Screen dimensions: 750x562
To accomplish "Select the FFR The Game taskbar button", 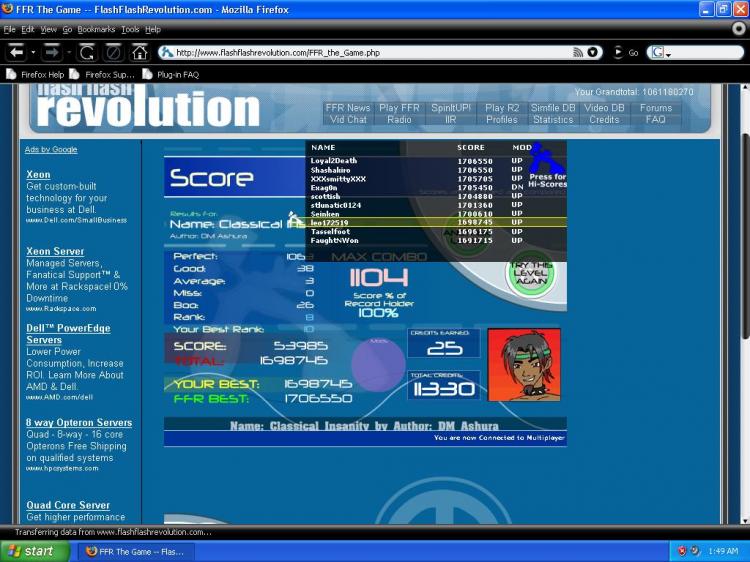I will [x=136, y=551].
